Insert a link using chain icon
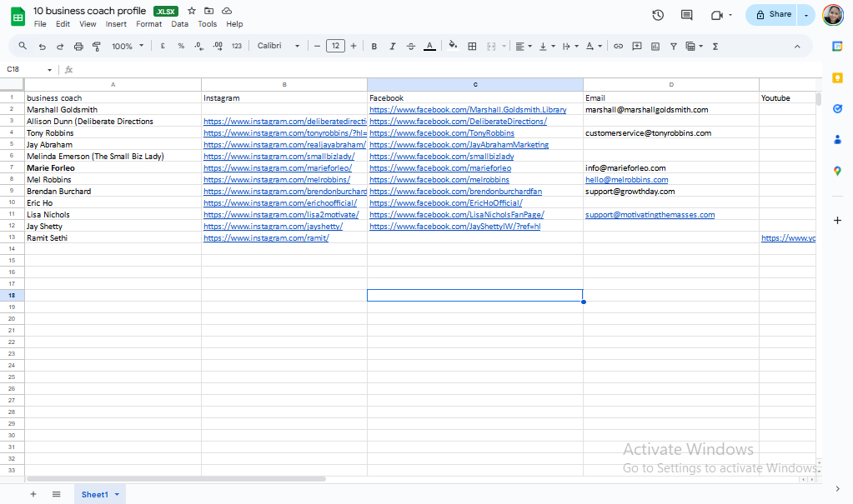 pos(618,46)
